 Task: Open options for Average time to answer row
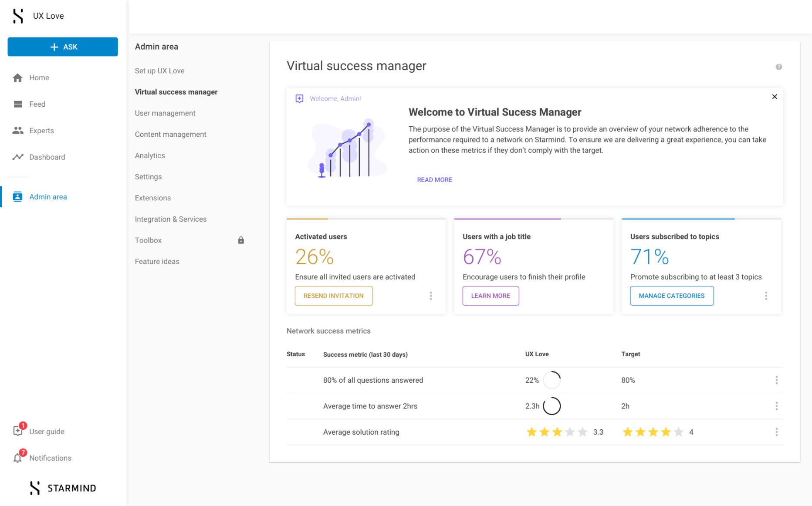pyautogui.click(x=777, y=406)
